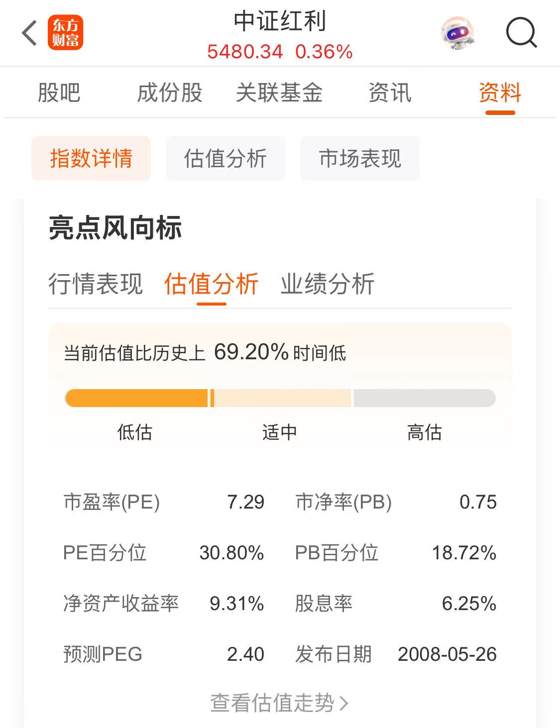Tap the 中证红利 index title

click(280, 21)
